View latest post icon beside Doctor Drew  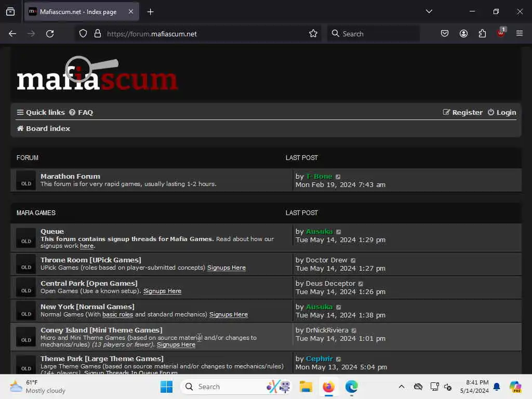tap(353, 260)
